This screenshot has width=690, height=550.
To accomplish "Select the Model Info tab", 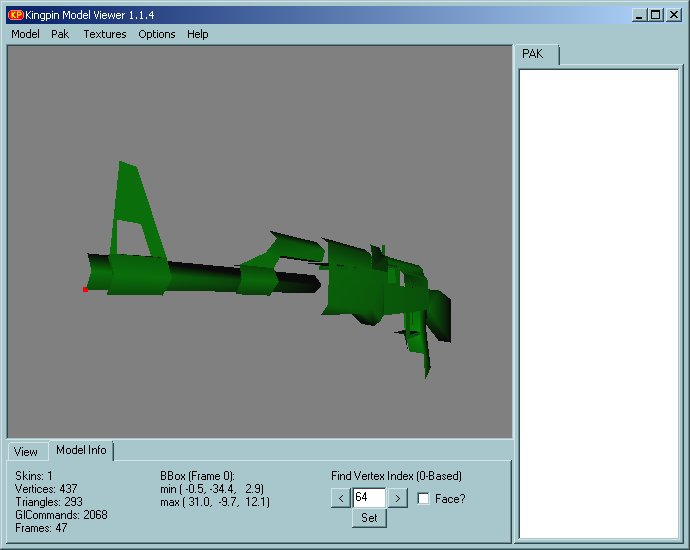I will pos(81,450).
